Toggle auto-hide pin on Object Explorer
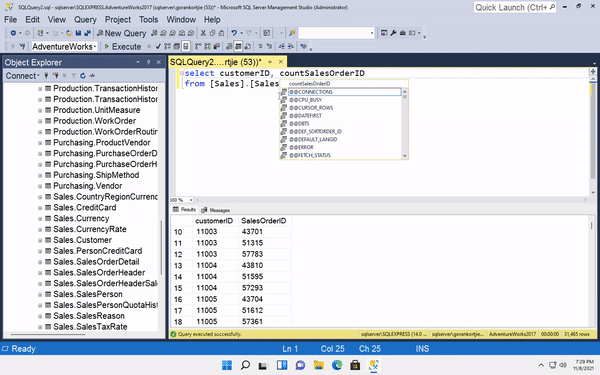This screenshot has width=600, height=375. (148, 62)
